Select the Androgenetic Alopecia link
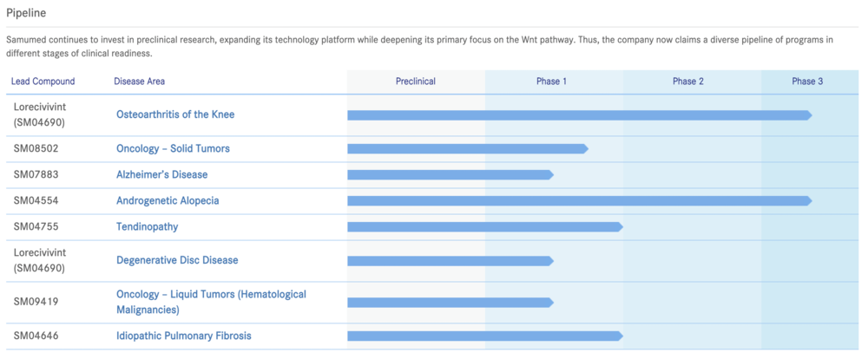Image resolution: width=868 pixels, height=359 pixels. [168, 200]
